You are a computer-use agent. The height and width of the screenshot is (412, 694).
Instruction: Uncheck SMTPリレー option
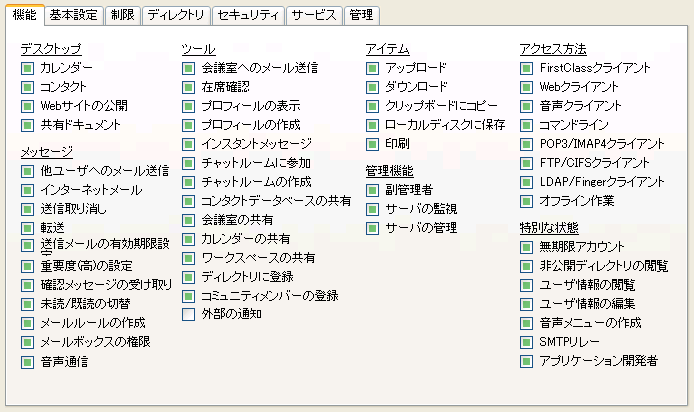coord(526,342)
